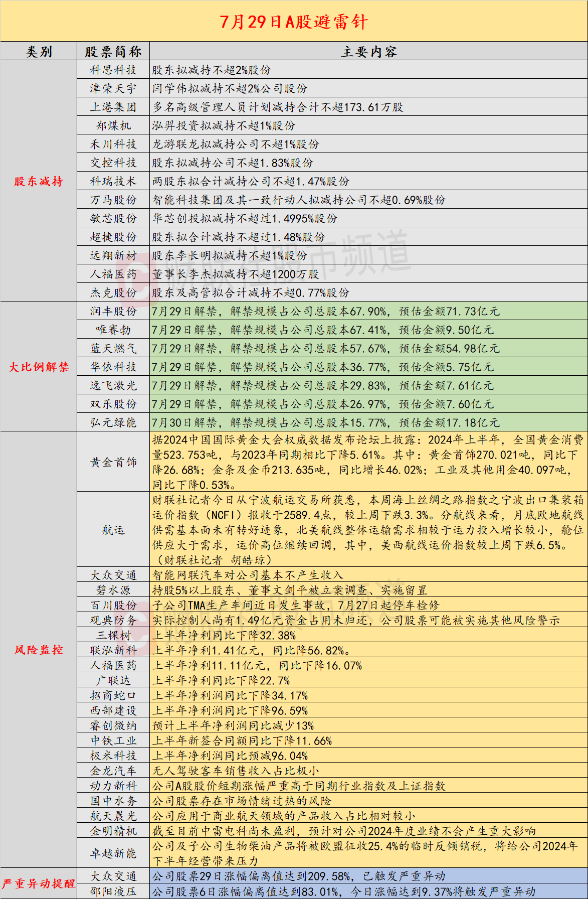Select stock name 动力新科
The height and width of the screenshot is (899, 588).
point(113,786)
